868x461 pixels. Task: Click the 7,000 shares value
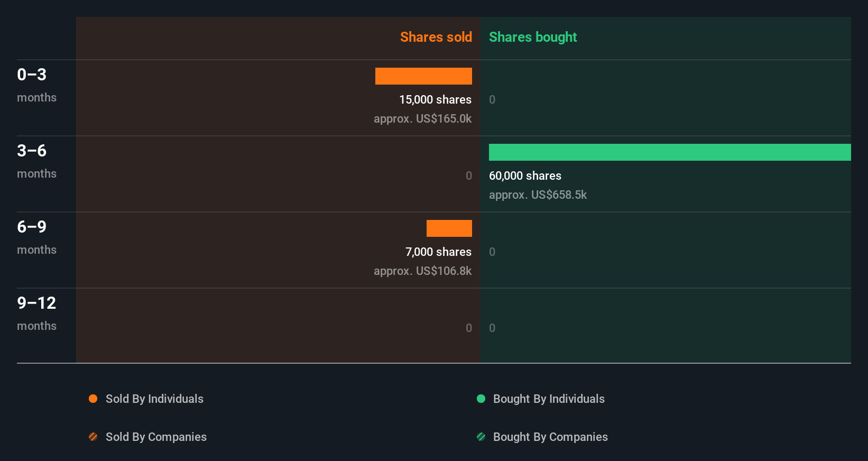tap(438, 252)
